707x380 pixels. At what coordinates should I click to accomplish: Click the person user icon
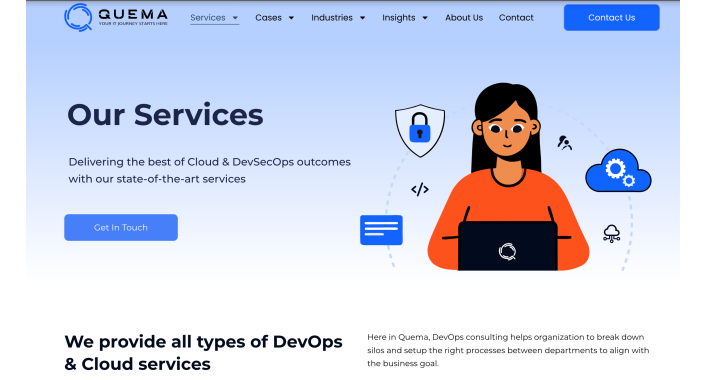tap(565, 142)
